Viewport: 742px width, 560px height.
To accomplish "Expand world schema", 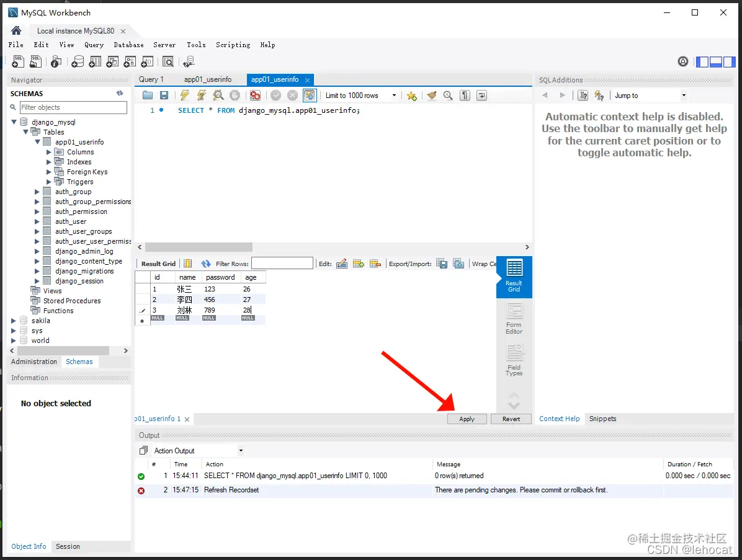I will click(x=13, y=340).
